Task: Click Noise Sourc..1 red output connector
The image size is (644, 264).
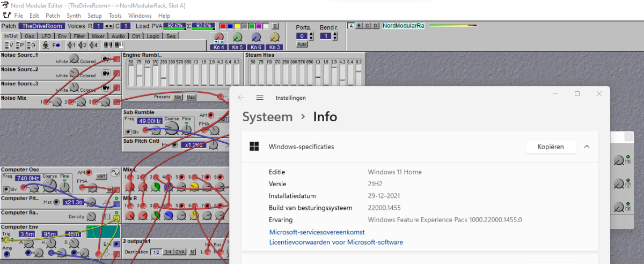Action: (116, 59)
